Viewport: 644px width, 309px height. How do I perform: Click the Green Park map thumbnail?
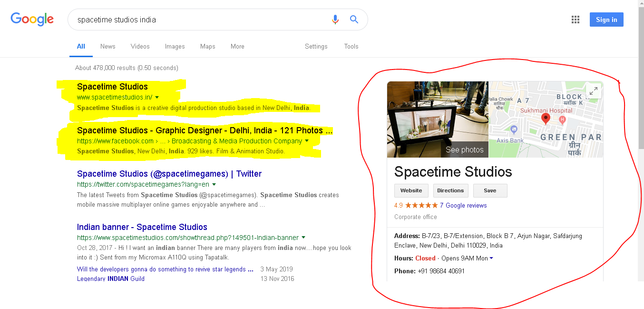point(546,120)
